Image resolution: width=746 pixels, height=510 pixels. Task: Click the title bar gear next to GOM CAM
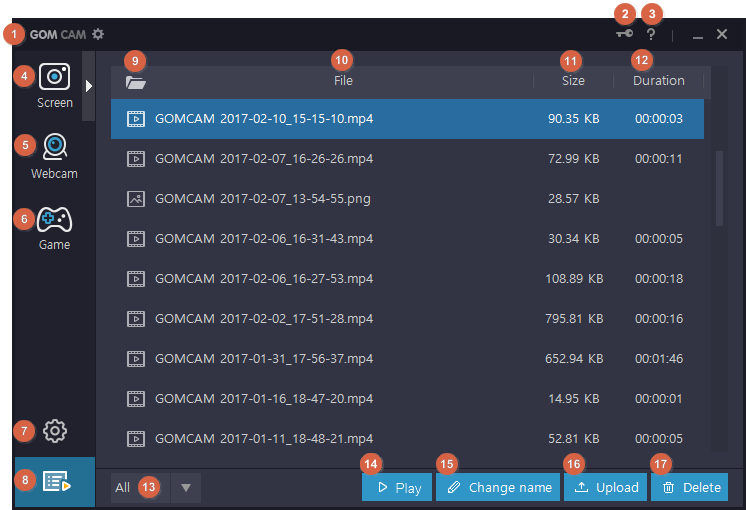tap(98, 34)
